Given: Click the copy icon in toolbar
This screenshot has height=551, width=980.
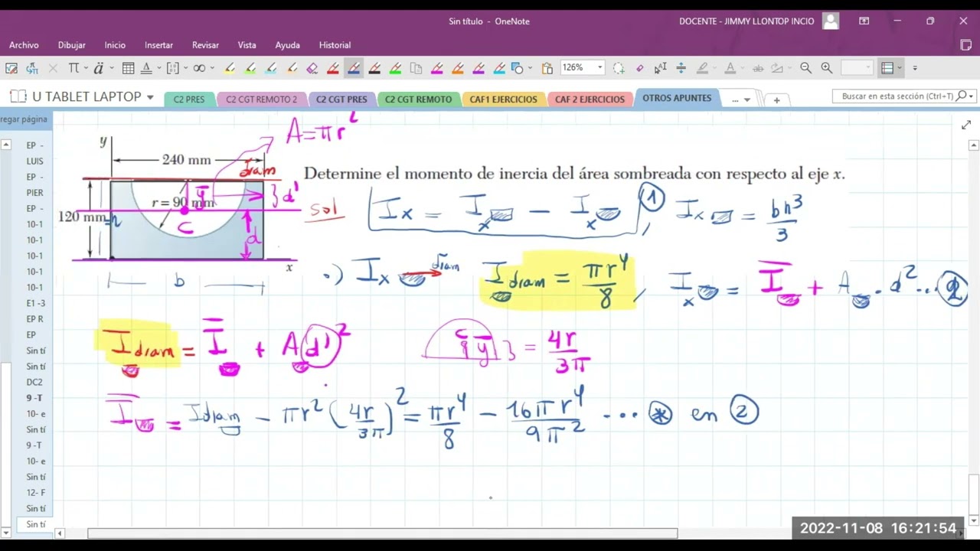Looking at the screenshot, I should tap(416, 68).
